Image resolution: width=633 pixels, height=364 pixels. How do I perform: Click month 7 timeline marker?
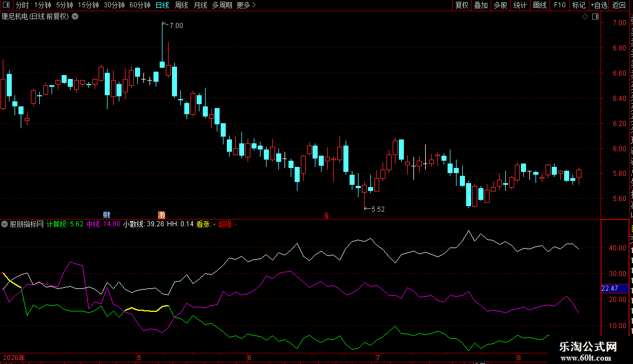click(x=378, y=357)
